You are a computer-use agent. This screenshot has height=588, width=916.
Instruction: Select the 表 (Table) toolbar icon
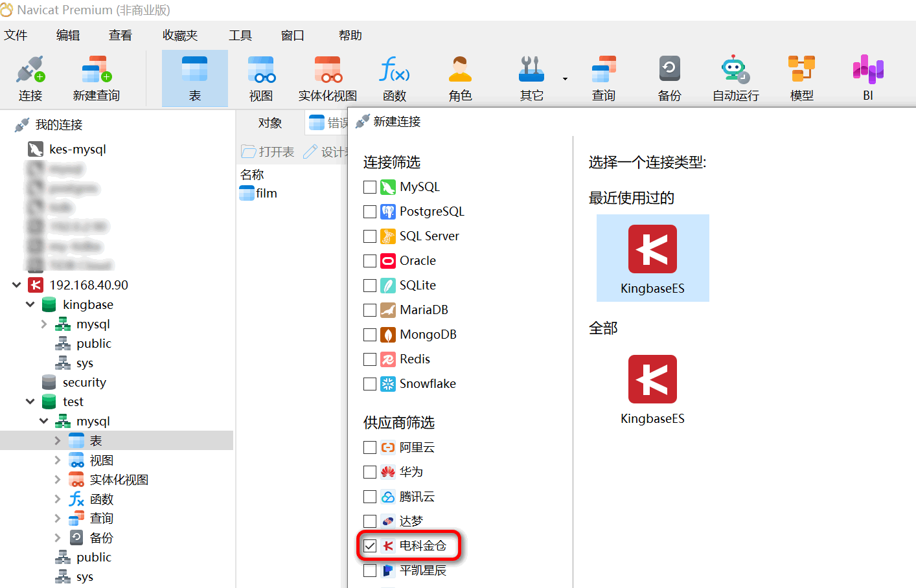[195, 78]
